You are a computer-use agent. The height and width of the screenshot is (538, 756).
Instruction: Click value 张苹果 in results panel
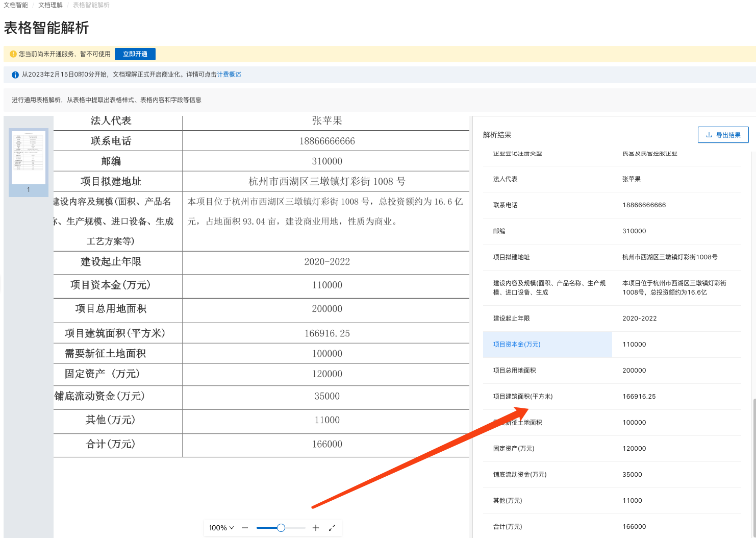tap(632, 179)
